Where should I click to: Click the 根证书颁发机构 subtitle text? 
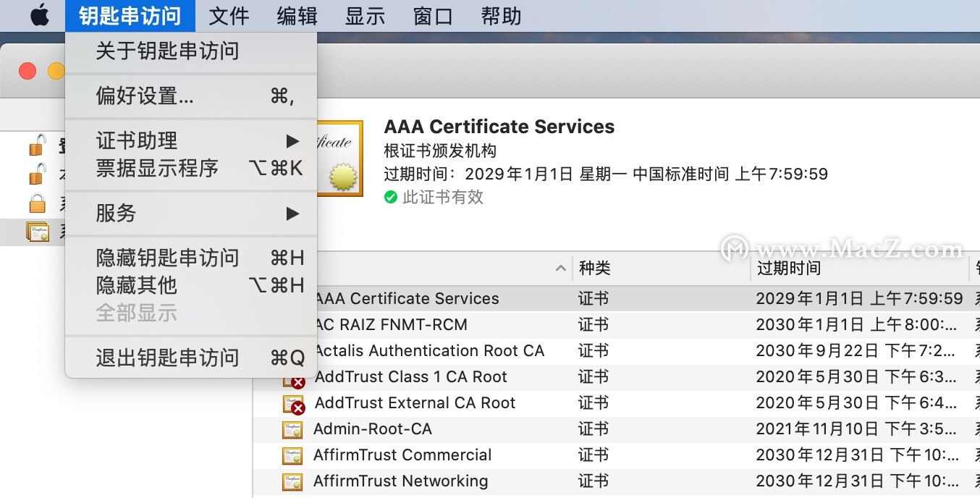440,151
